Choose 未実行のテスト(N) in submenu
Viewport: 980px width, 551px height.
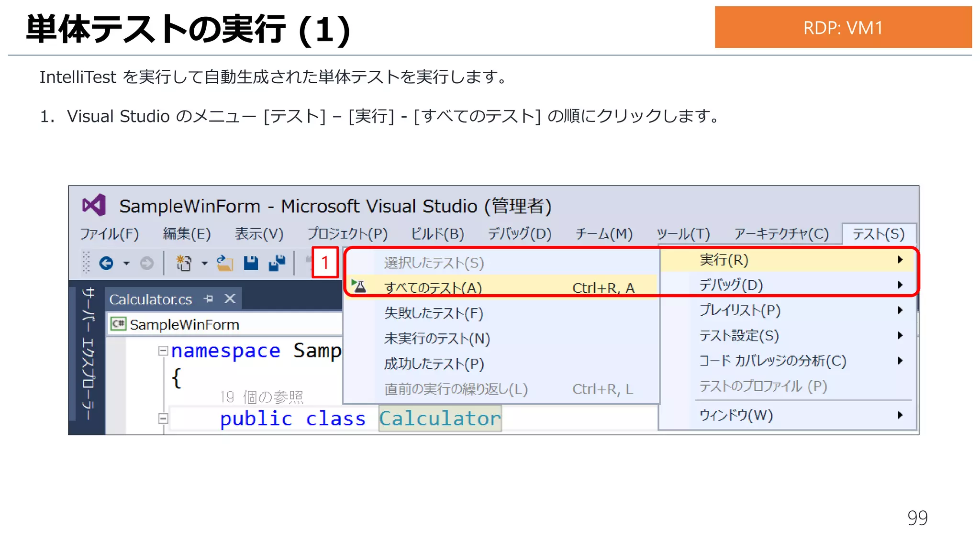[x=501, y=338]
